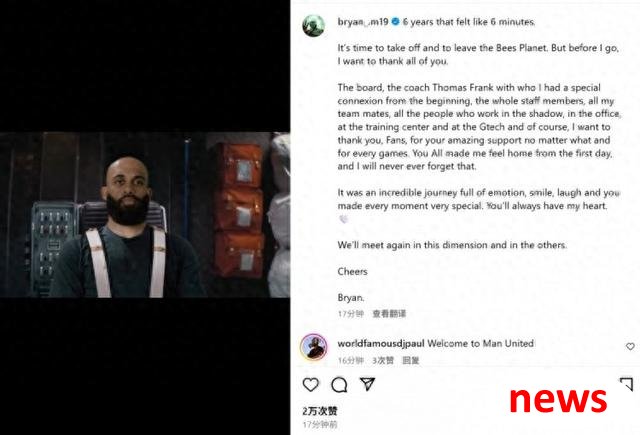Click the post photo of the bearded man
The height and width of the screenshot is (435, 640).
coord(145,215)
